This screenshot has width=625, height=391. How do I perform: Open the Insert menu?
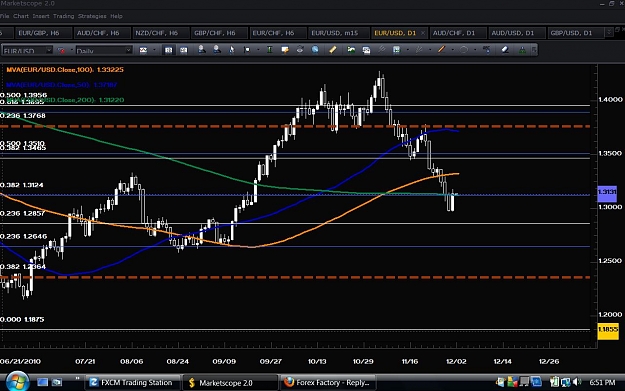click(x=41, y=16)
